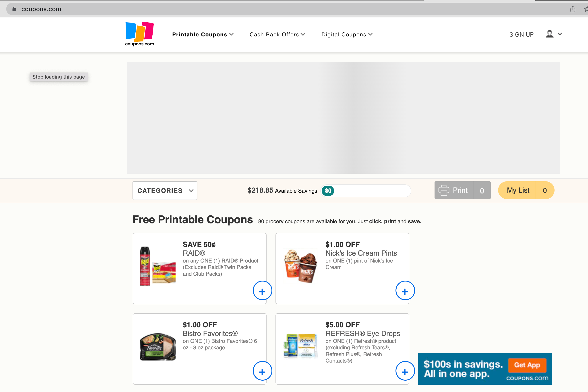Click the Cash Back Offers chevron arrow

[x=303, y=34]
